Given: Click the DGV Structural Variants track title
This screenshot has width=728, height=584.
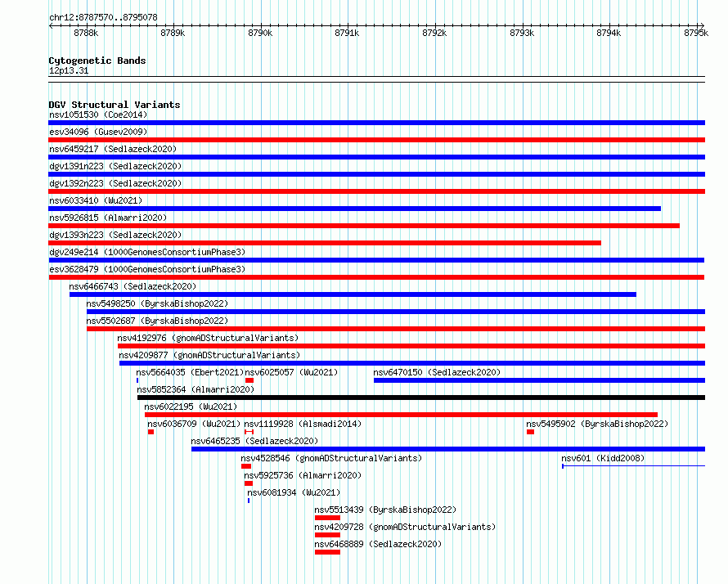Looking at the screenshot, I should (x=115, y=105).
